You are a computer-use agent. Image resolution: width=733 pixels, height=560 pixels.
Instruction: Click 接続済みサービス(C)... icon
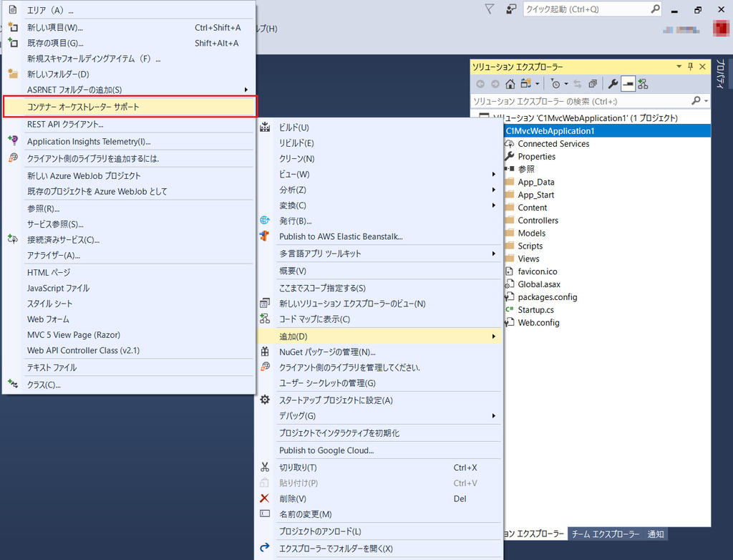tap(13, 239)
